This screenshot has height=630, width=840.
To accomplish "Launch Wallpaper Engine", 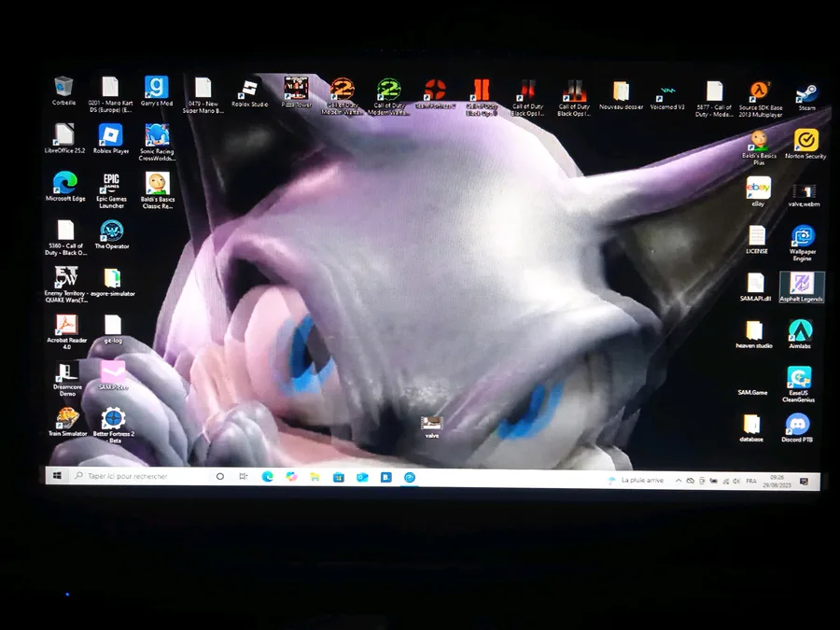I will 803,243.
